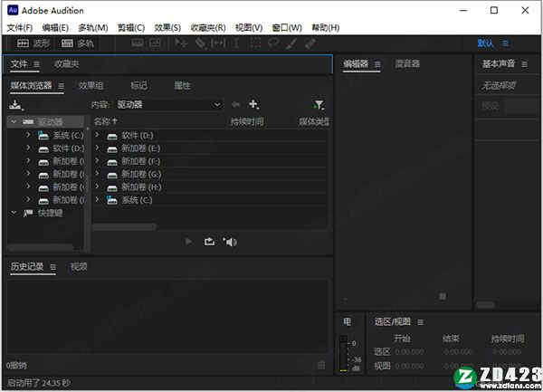543x392 pixels.
Task: Open the 效果(S) menu
Action: click(167, 28)
